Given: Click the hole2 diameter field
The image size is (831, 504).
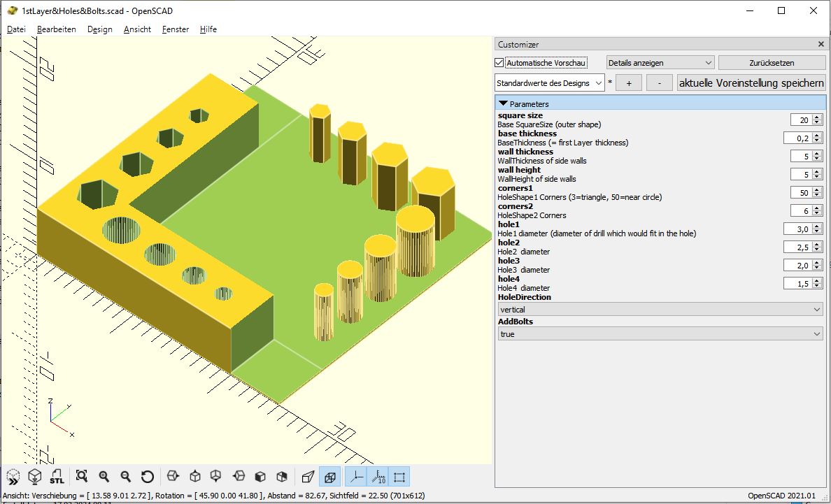Looking at the screenshot, I should pyautogui.click(x=797, y=247).
